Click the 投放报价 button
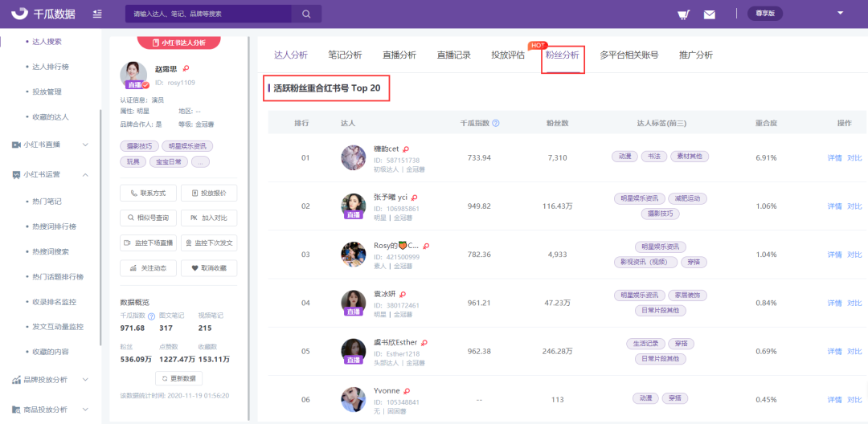The height and width of the screenshot is (424, 868). point(209,194)
